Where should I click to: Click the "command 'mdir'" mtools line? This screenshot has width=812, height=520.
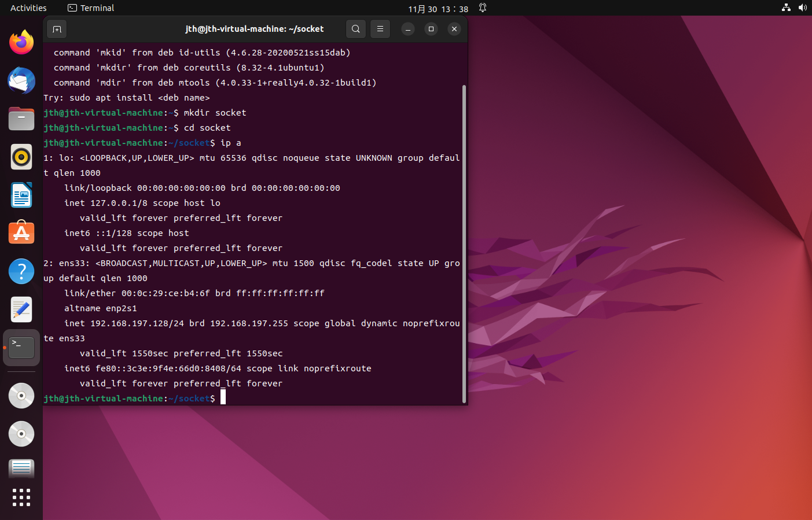215,83
